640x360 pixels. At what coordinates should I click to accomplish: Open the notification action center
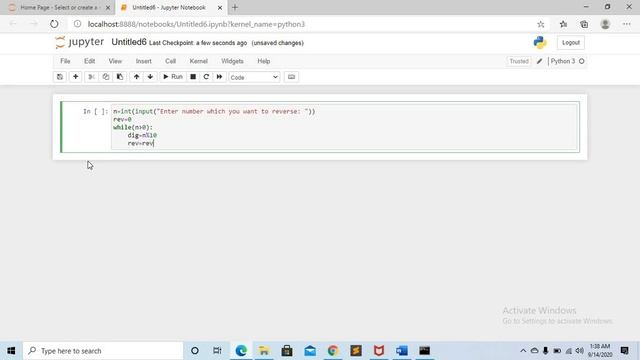[624, 351]
